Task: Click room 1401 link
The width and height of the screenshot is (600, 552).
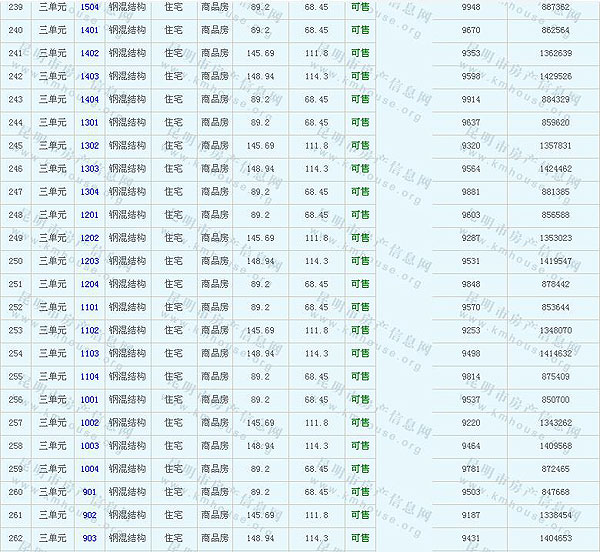Action: [89, 30]
